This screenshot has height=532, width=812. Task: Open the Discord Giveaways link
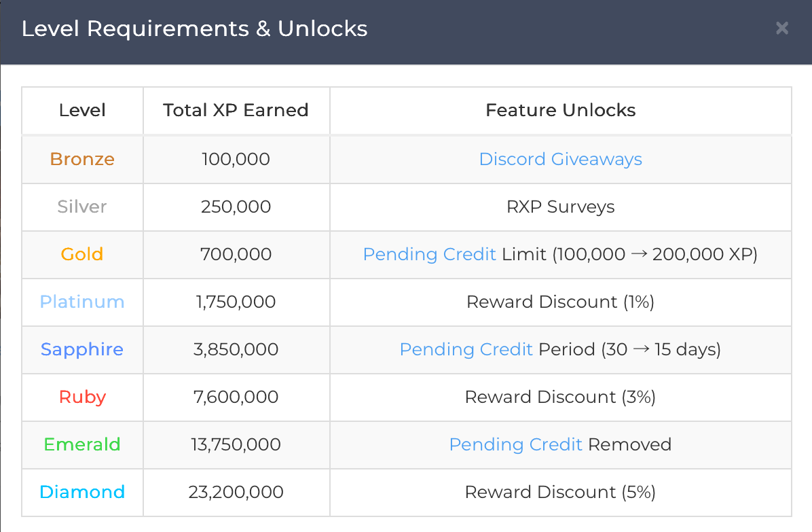pos(560,159)
